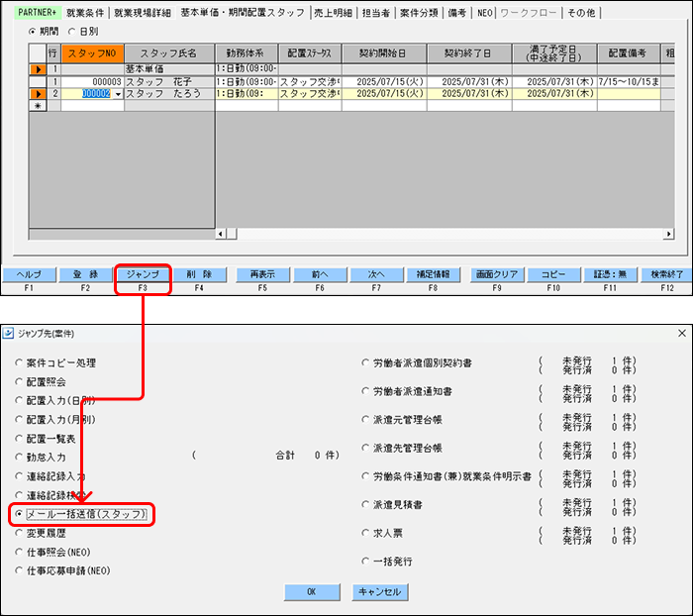Click the left arrow of horizontal scrollbar
Viewport: 693px width, 616px height.
click(x=221, y=234)
